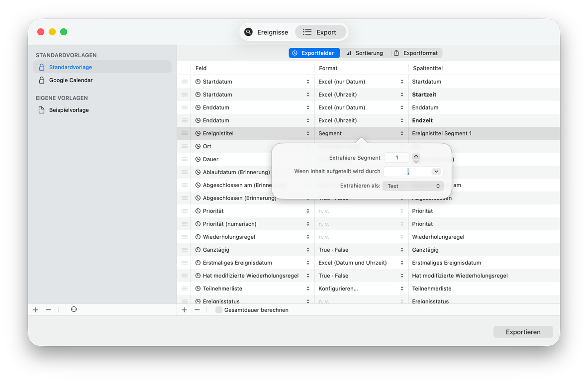The image size is (588, 383).
Task: Click the clock icon on Exportfelder tab
Action: click(x=295, y=53)
